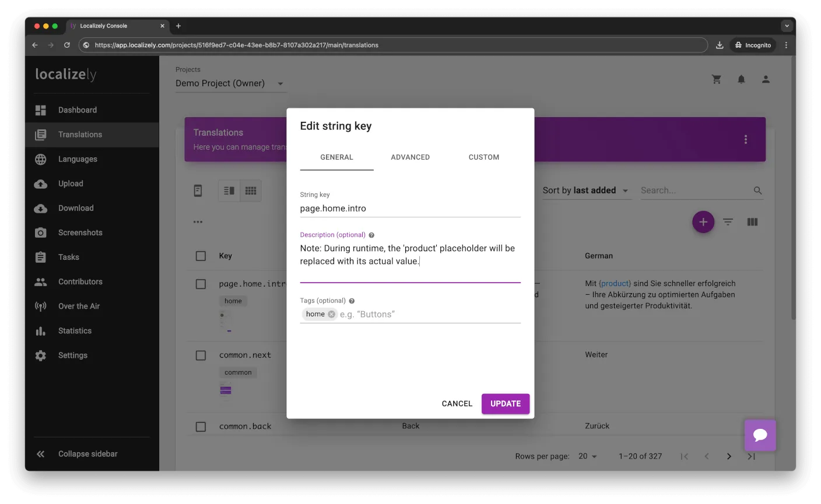Remove the 'home' tag chip
Viewport: 821px width, 504px height.
(331, 314)
